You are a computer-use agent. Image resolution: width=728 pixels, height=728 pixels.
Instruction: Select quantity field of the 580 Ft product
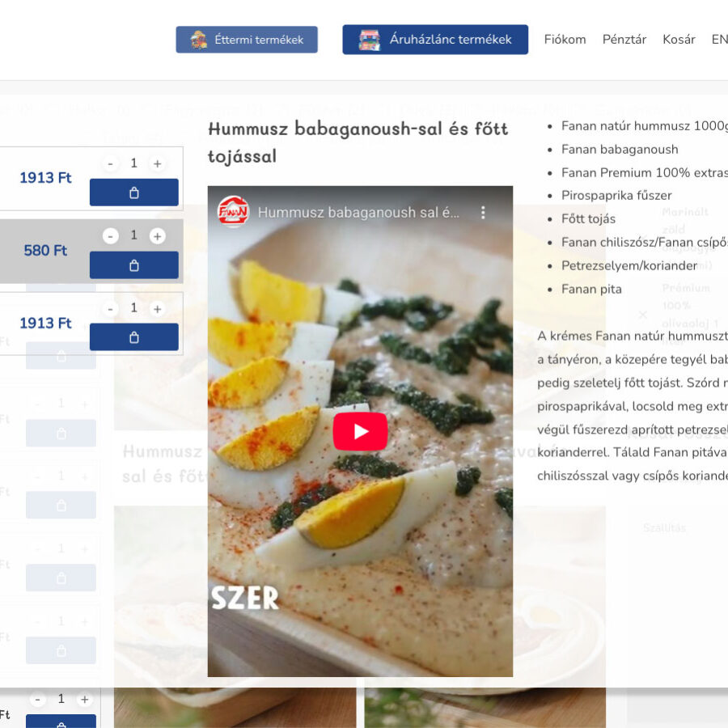point(134,235)
